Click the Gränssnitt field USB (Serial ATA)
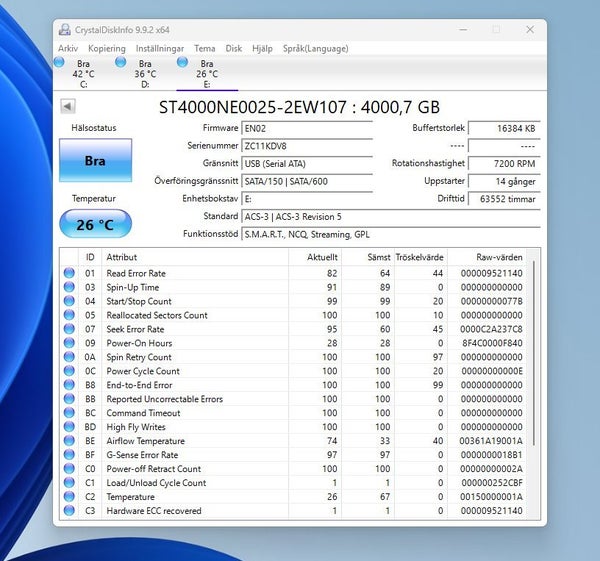Image resolution: width=600 pixels, height=561 pixels. click(x=307, y=163)
